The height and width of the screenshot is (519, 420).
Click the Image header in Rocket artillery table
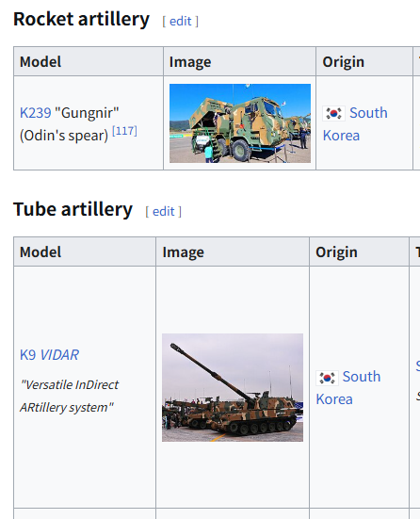click(190, 62)
